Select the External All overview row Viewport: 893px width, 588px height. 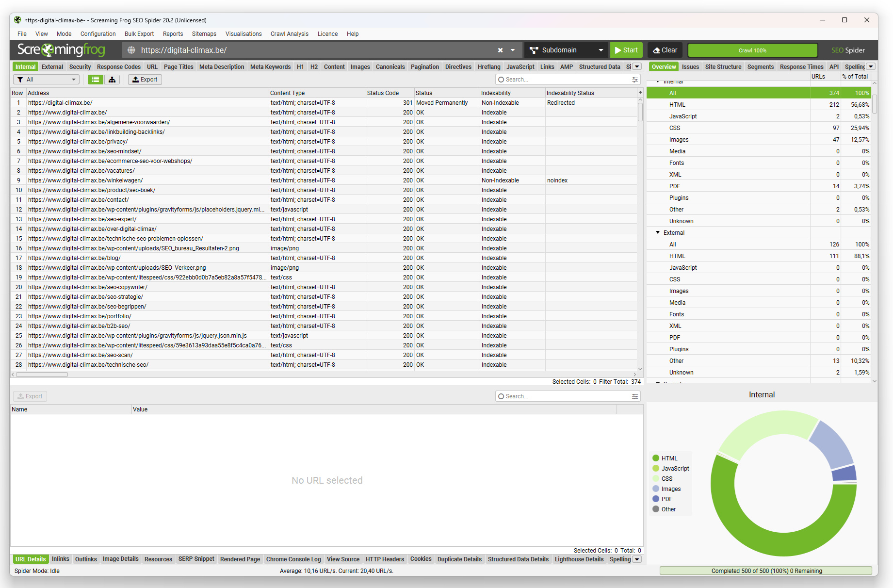(759, 245)
